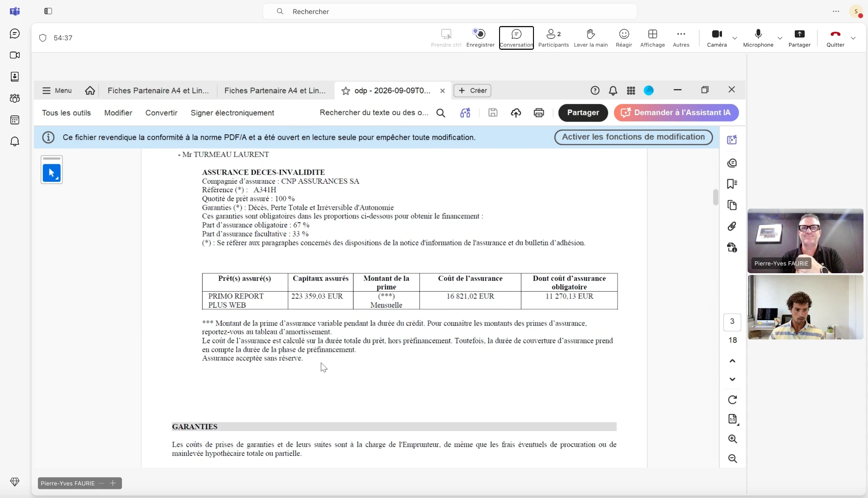Image resolution: width=868 pixels, height=498 pixels.
Task: Toggle the Conversation chat panel
Action: click(x=516, y=38)
